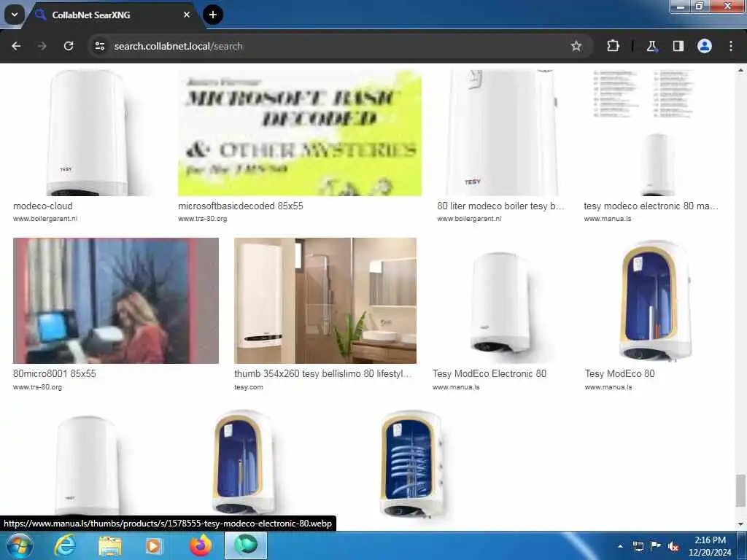Open the Action Center flag icon
Viewport: 747px width, 560px height.
656,546
